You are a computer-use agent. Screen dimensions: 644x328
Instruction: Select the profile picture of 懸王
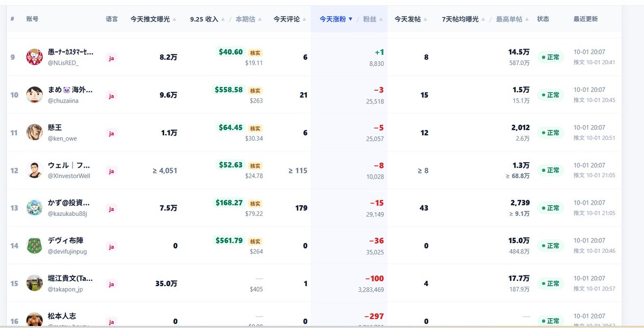coord(34,132)
